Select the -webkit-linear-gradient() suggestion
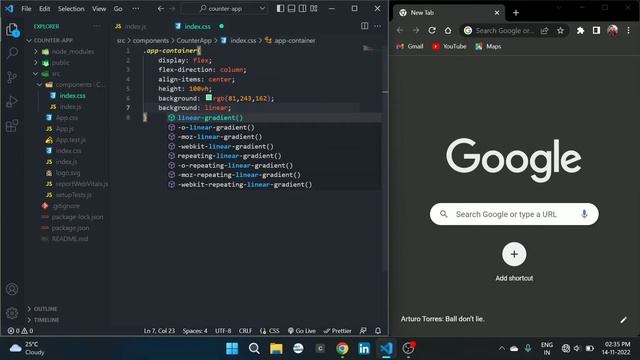The height and width of the screenshot is (360, 640). point(273,146)
